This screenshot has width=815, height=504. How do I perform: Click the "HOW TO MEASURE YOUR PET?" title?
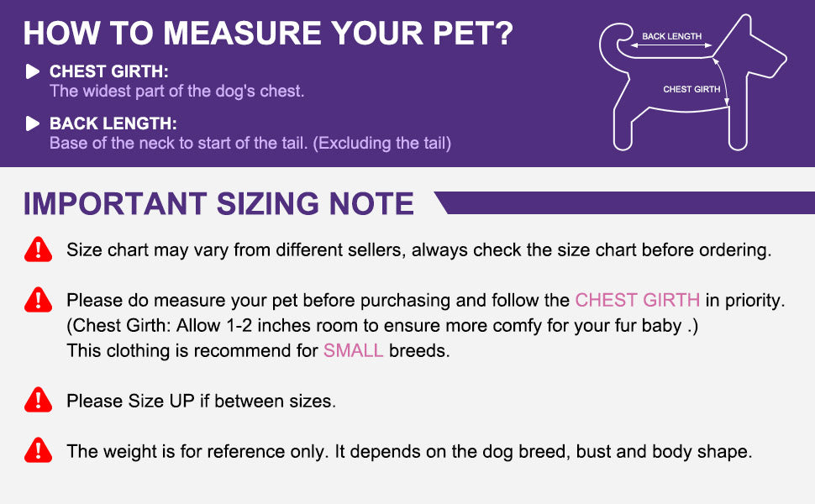[x=268, y=33]
